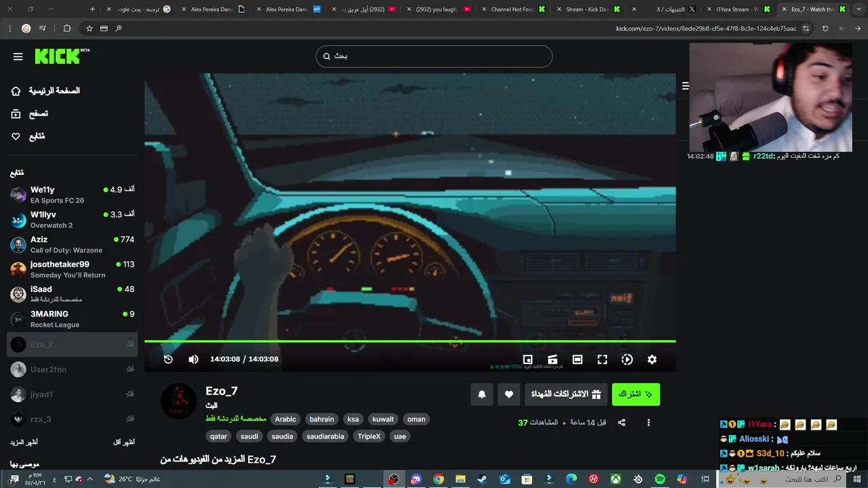Open the Following section in the sidebar
The height and width of the screenshot is (488, 868).
point(28,136)
